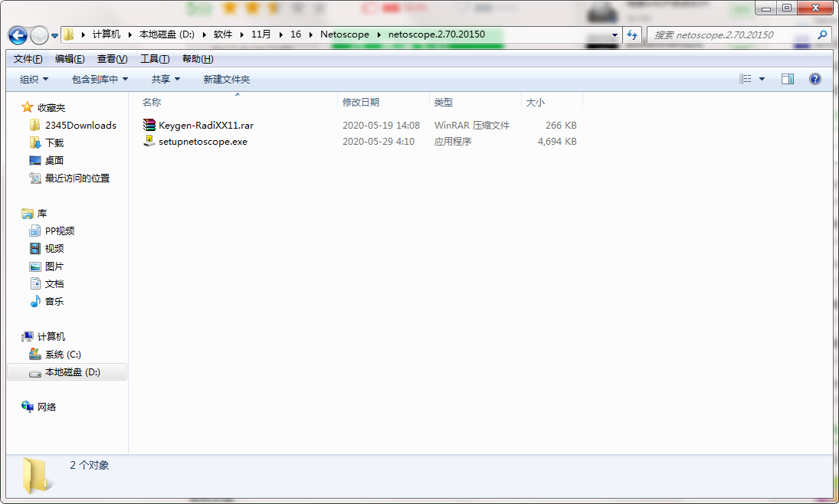The image size is (839, 504).
Task: Open 系统 (C:) drive
Action: coord(63,355)
